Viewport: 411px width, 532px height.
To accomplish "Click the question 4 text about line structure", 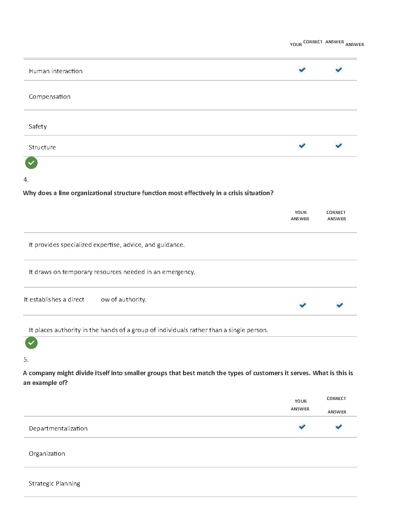I will click(148, 193).
